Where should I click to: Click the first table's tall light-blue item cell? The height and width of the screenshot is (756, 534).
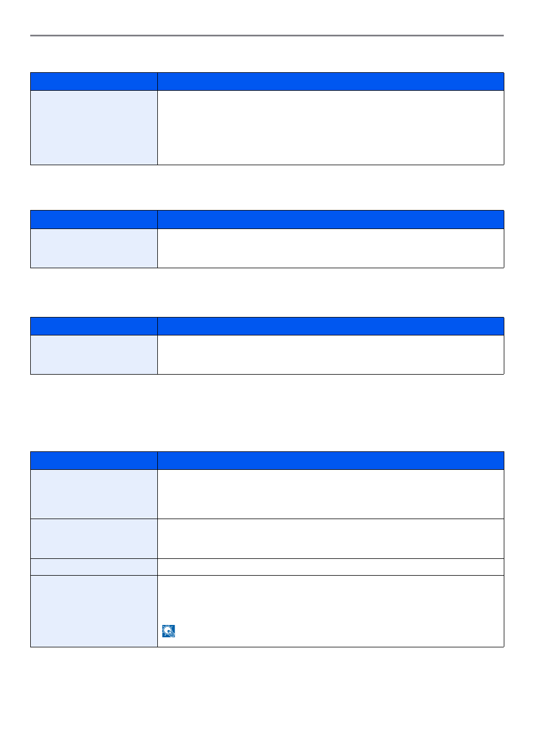94,128
